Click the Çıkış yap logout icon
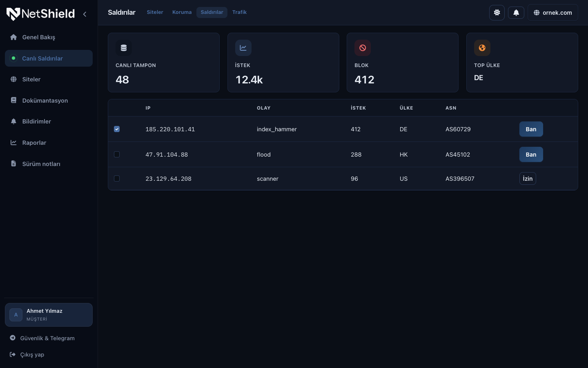The height and width of the screenshot is (368, 588). (13, 355)
